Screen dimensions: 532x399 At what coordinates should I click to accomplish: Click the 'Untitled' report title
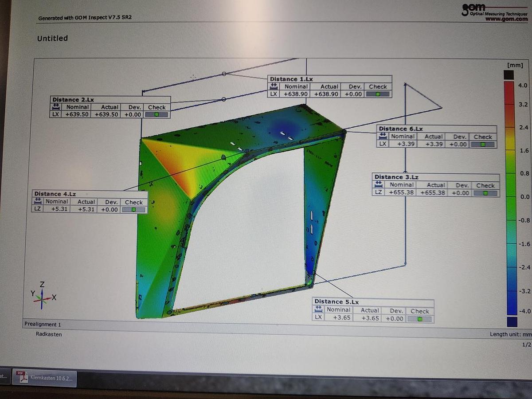(x=52, y=38)
